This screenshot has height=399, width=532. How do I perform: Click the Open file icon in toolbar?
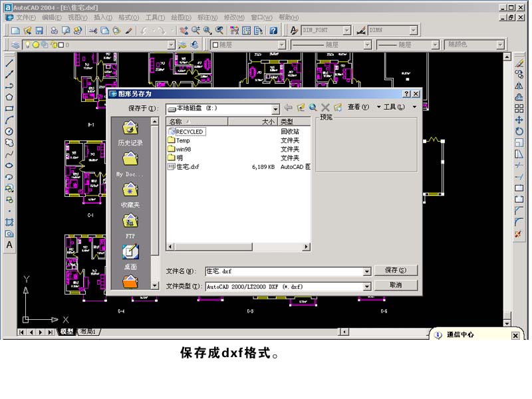(x=27, y=31)
